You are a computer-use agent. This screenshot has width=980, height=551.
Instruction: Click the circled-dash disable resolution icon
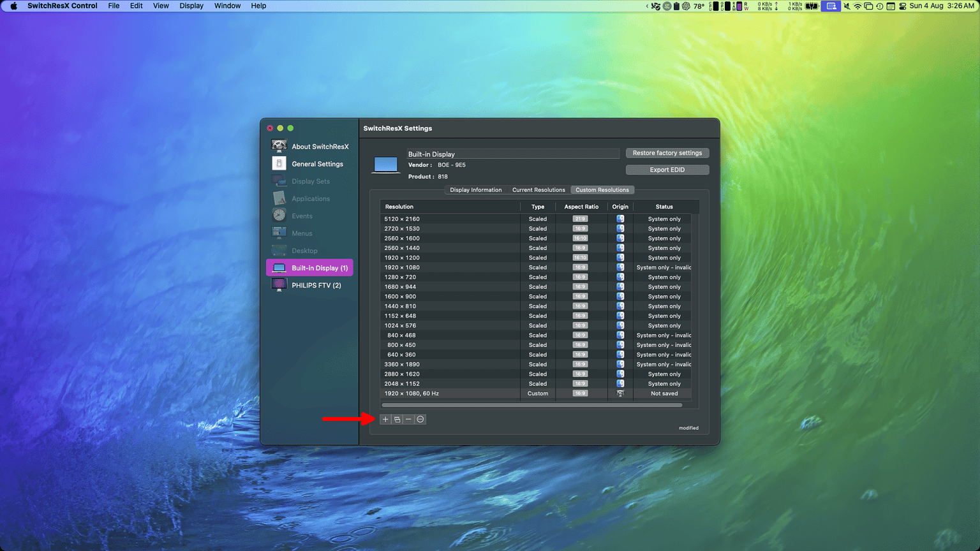420,419
